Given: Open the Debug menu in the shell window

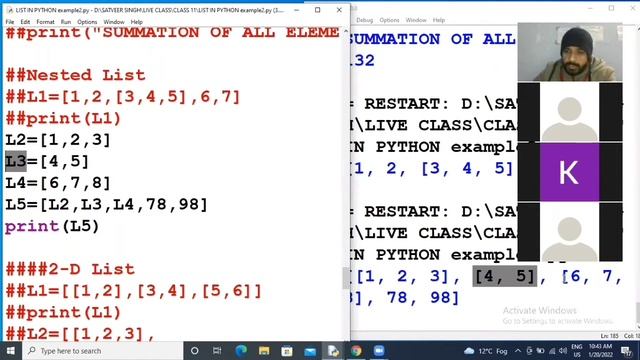Looking at the screenshot, I should point(364,20).
